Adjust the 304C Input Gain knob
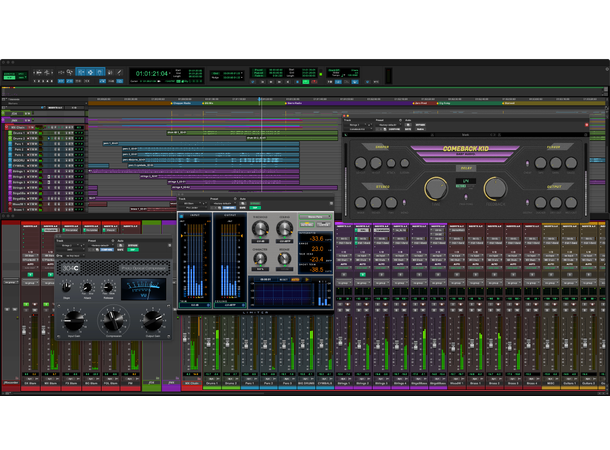Viewport: 610px width, 450px height. tap(74, 320)
